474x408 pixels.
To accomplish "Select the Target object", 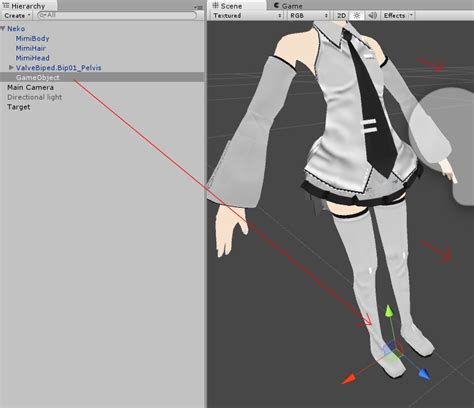I will click(x=19, y=107).
